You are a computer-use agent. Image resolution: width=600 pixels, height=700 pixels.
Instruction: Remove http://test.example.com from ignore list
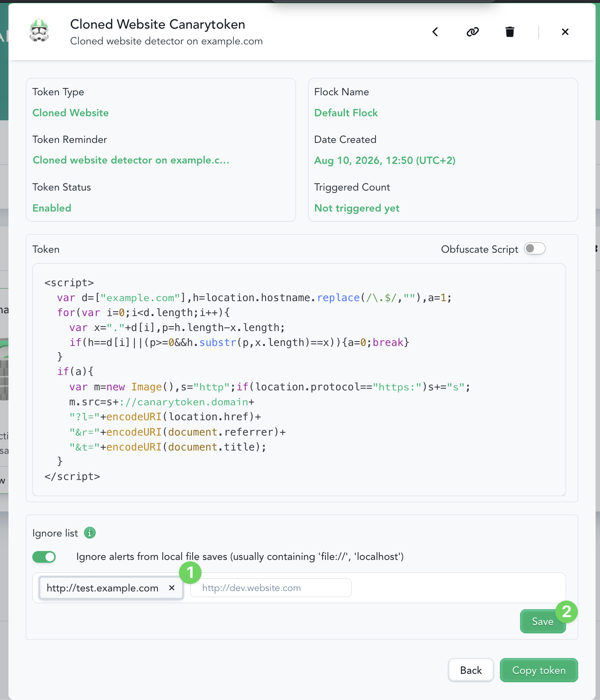point(172,588)
